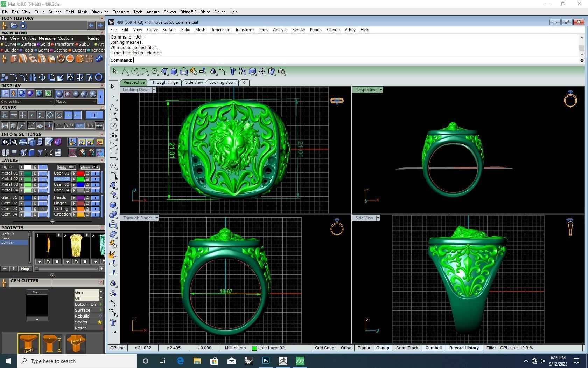The image size is (588, 368).
Task: Toggle Planar mode in the status bar
Action: [x=364, y=348]
